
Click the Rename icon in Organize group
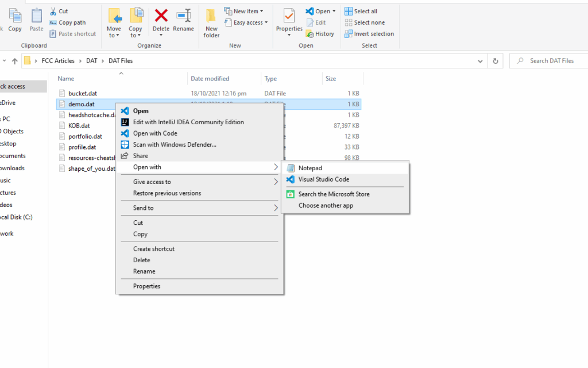point(184,16)
